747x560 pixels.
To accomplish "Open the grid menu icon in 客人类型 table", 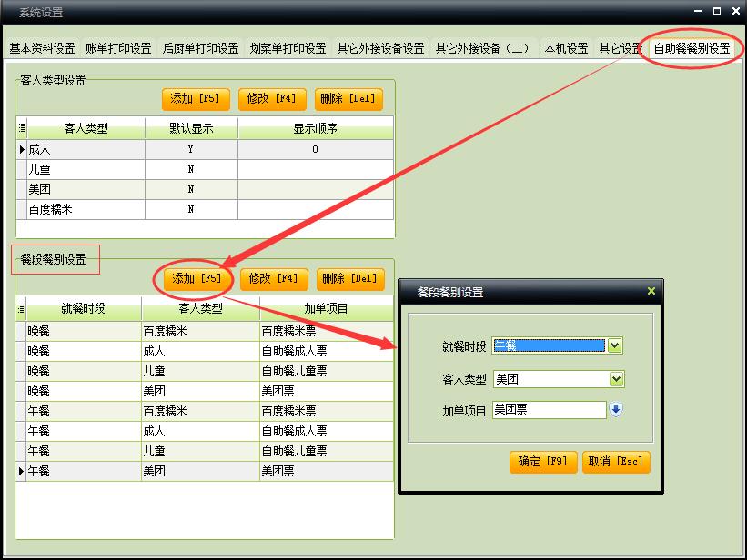I will point(22,128).
